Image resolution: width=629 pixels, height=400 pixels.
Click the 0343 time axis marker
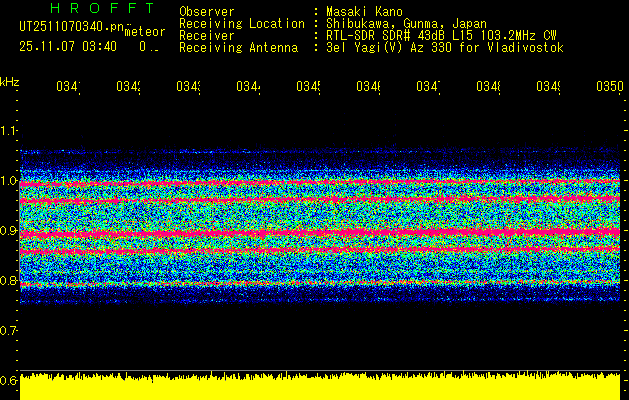point(189,86)
